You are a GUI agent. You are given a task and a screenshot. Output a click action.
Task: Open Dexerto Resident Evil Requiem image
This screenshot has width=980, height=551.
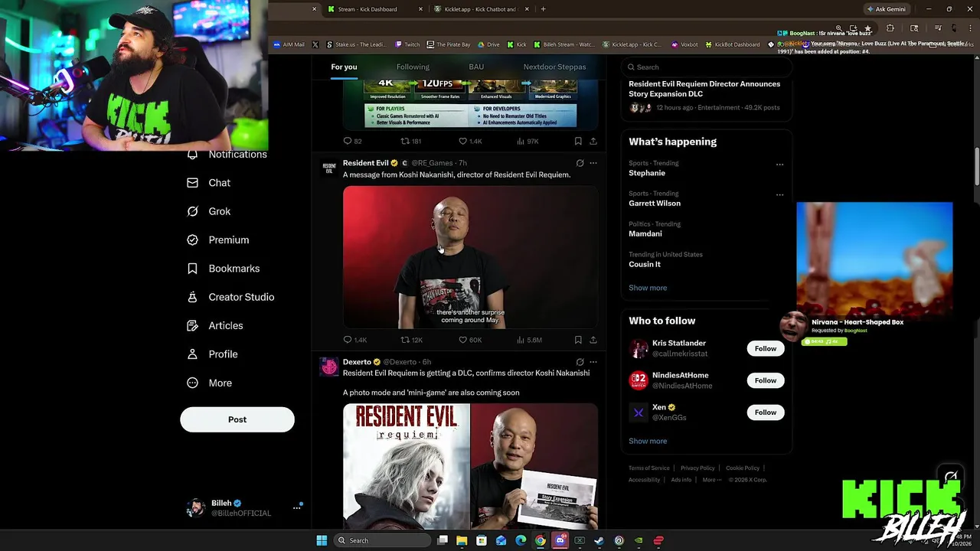[470, 467]
